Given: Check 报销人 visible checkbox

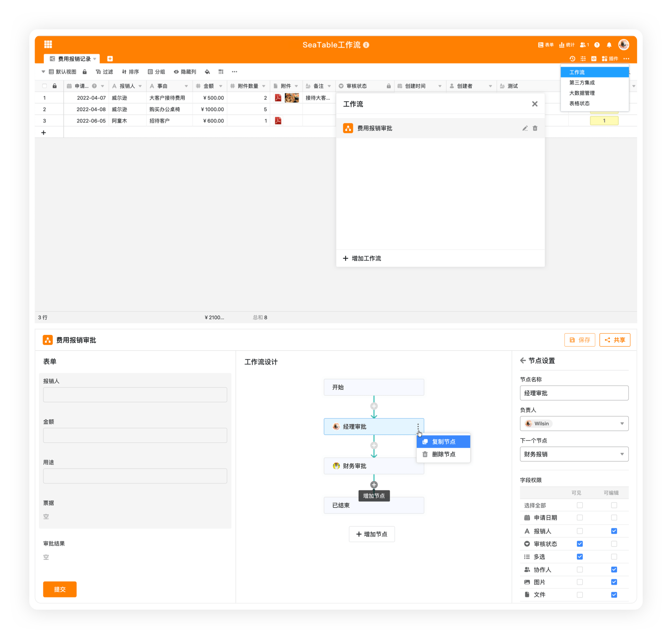Looking at the screenshot, I should click(579, 531).
